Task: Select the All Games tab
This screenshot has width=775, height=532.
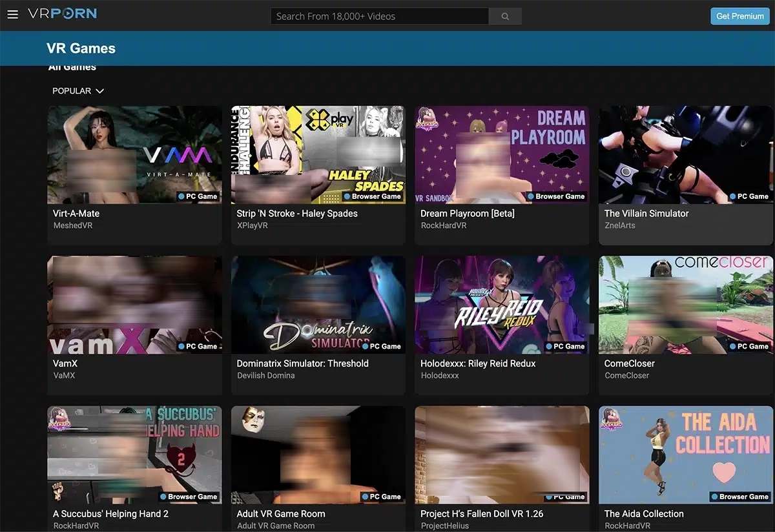Action: click(x=72, y=66)
